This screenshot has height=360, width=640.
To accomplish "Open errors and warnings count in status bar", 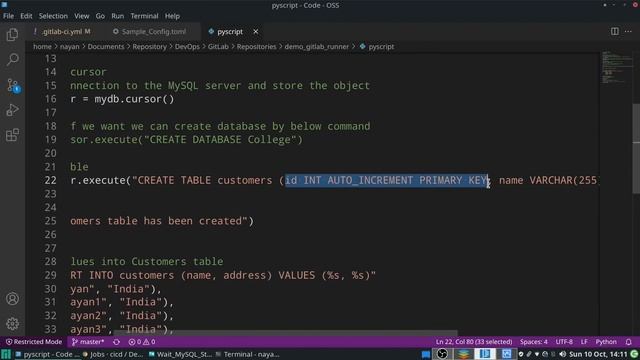I will tap(142, 342).
